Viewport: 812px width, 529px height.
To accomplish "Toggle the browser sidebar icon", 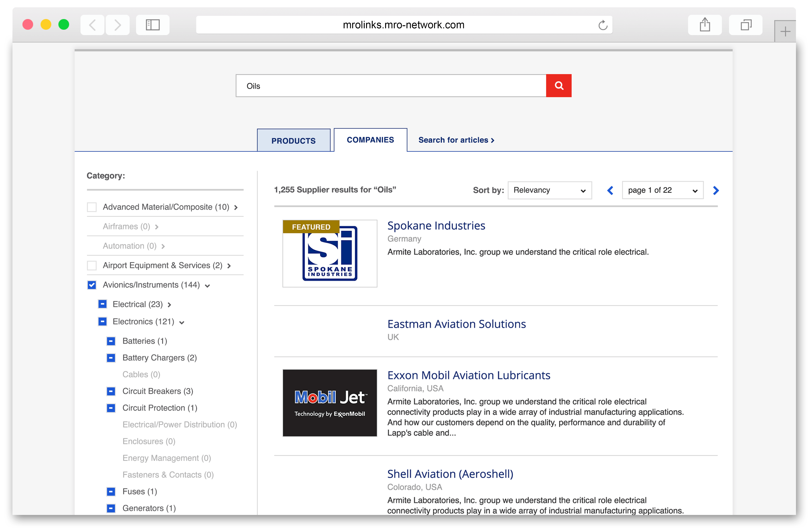I will (153, 25).
